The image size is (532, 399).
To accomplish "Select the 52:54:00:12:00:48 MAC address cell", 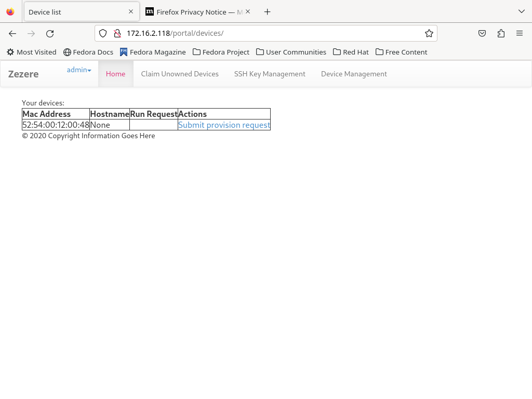I will click(56, 125).
